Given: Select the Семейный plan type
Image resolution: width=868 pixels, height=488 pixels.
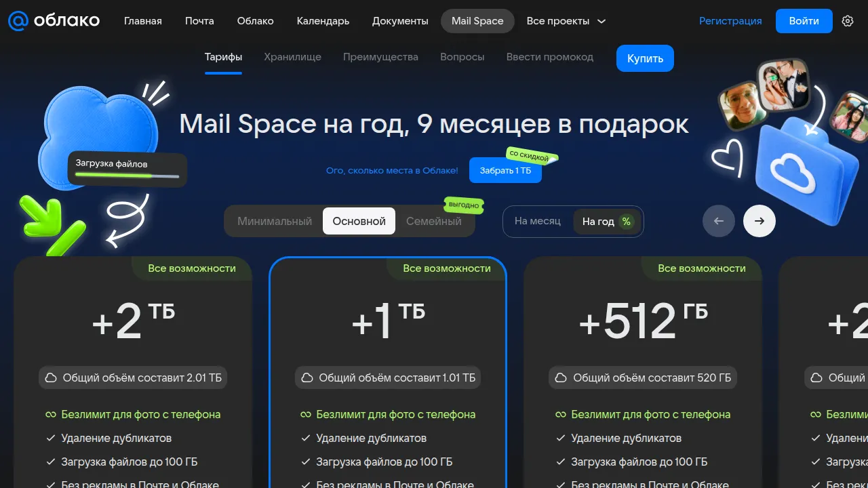Looking at the screenshot, I should point(434,222).
